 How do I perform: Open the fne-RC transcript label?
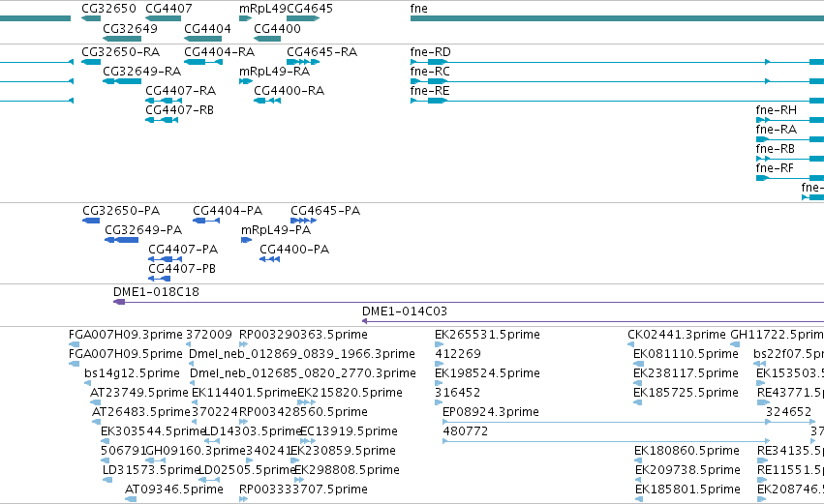tap(430, 72)
